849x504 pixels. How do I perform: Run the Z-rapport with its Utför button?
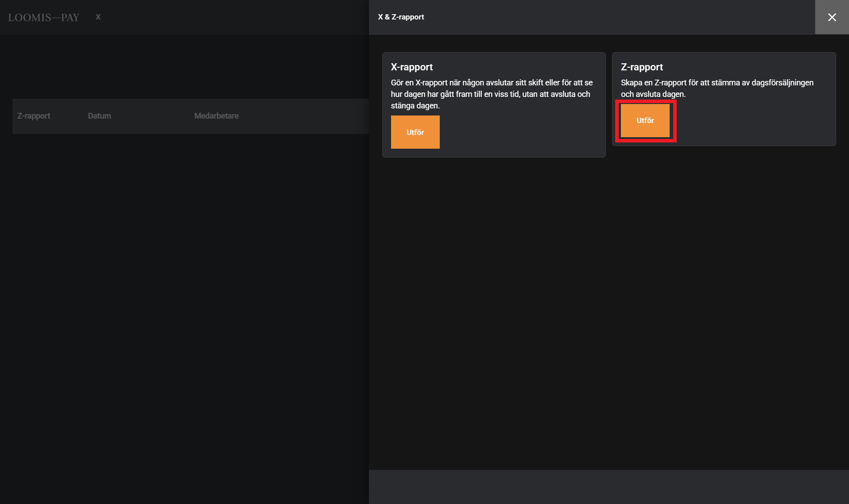645,120
